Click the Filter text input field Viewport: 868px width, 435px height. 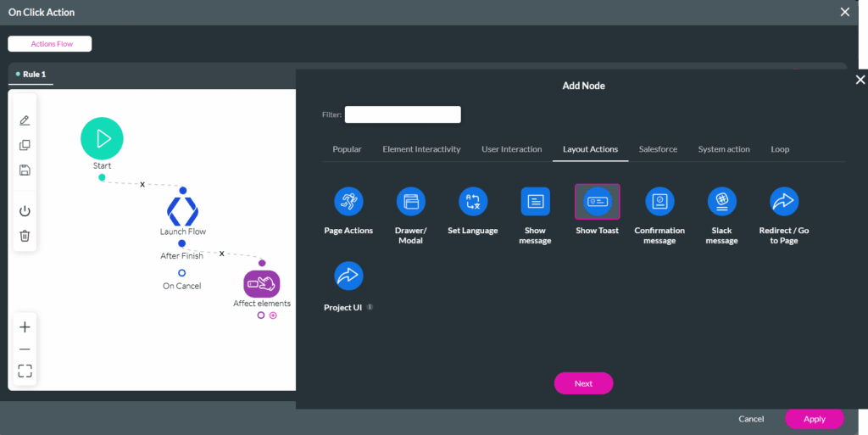point(403,114)
